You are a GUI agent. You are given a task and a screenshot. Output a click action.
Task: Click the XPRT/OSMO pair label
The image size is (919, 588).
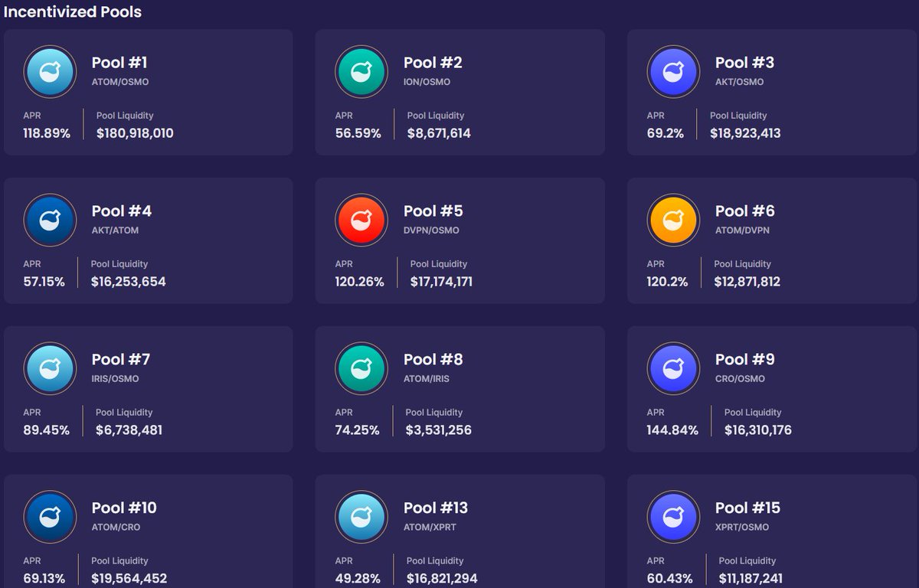click(742, 528)
